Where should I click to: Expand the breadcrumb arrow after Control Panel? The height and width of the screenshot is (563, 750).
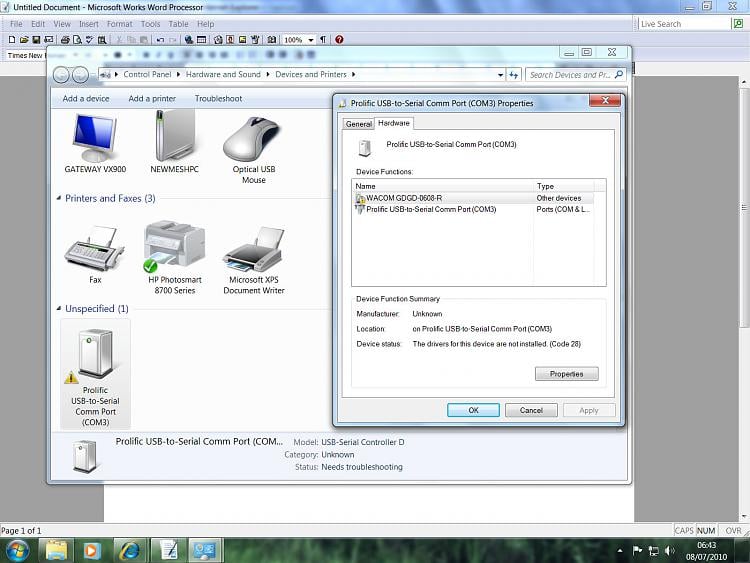pos(178,75)
